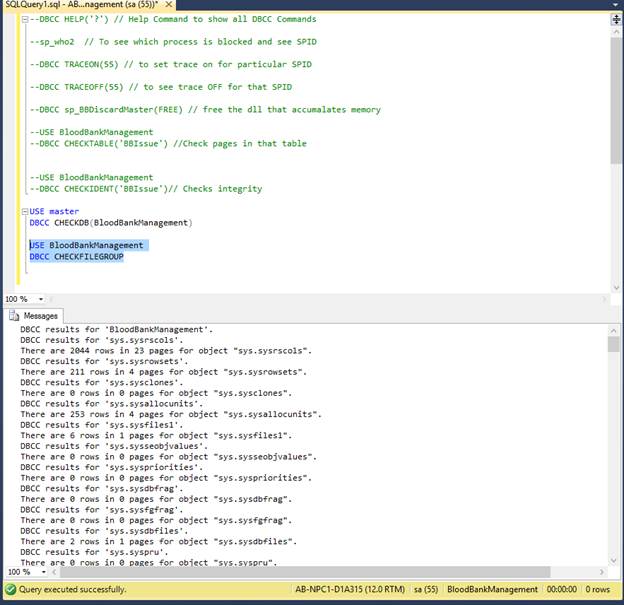
Task: Collapse the USE master code block
Action: tap(25, 211)
